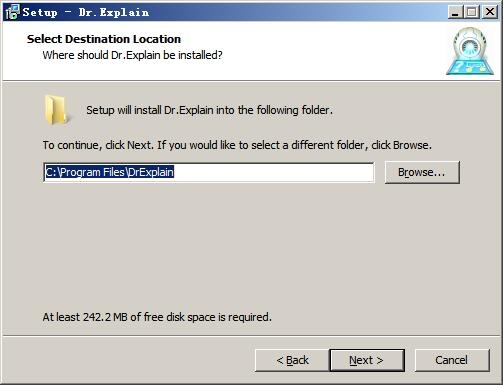Screen dimensions: 503x385
Task: Cancel the Dr.Explain installation
Action: tap(452, 360)
